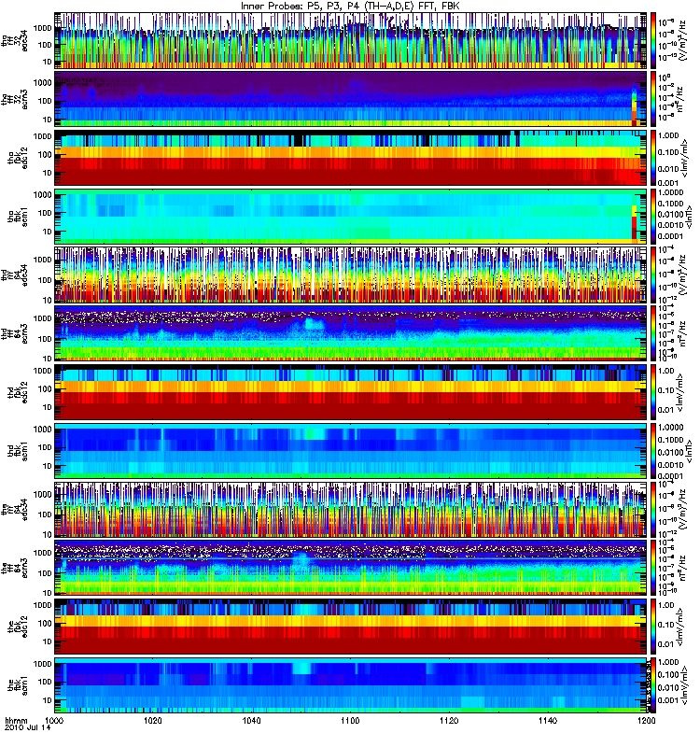Viewport: 700px width, 747px height.
Task: Click the 'the fbk edc12' axis label
Action: 18,627
